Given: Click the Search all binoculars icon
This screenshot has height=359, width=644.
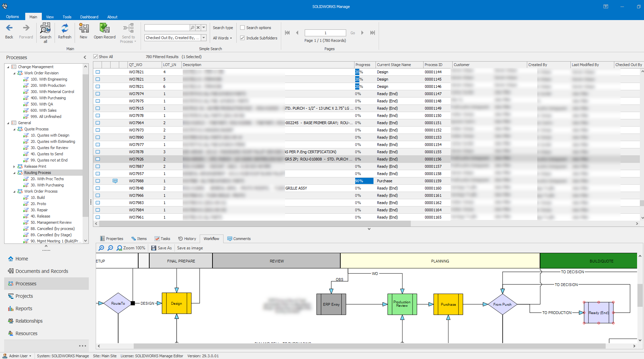Looking at the screenshot, I should (x=45, y=28).
